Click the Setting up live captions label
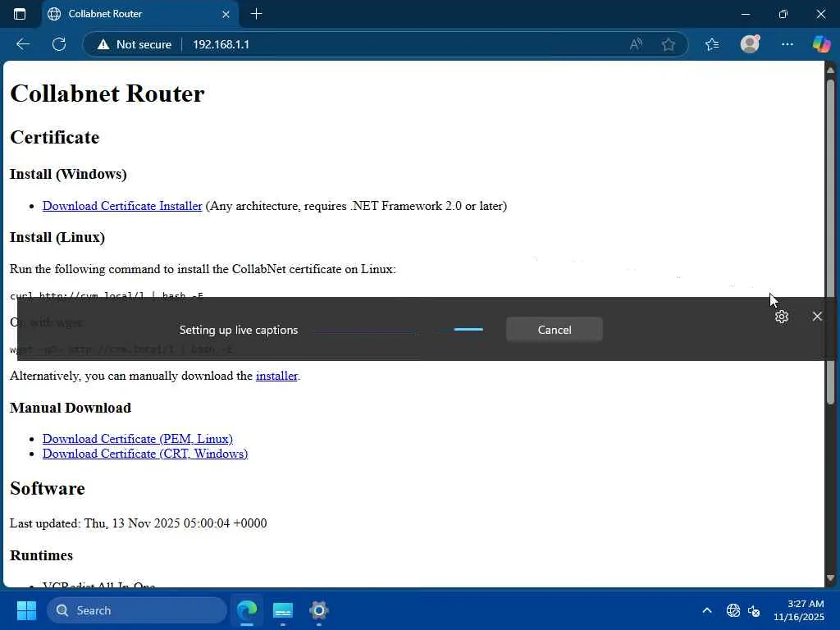 click(x=239, y=330)
